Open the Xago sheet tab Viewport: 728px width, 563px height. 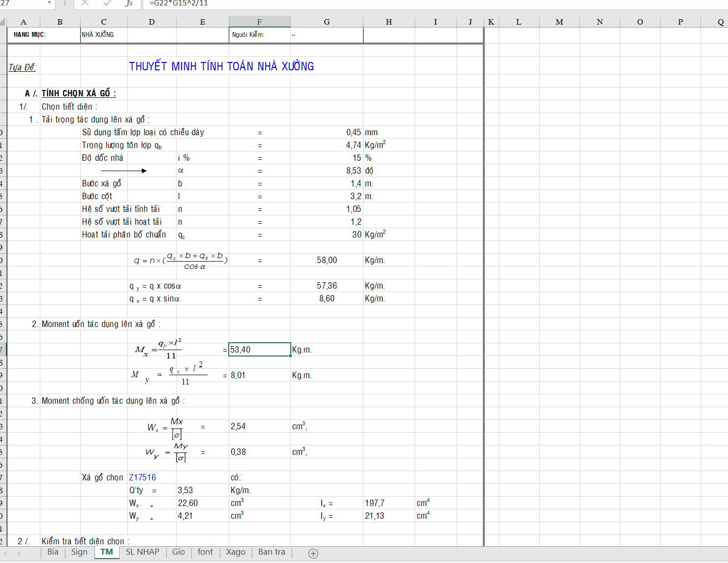click(x=236, y=552)
